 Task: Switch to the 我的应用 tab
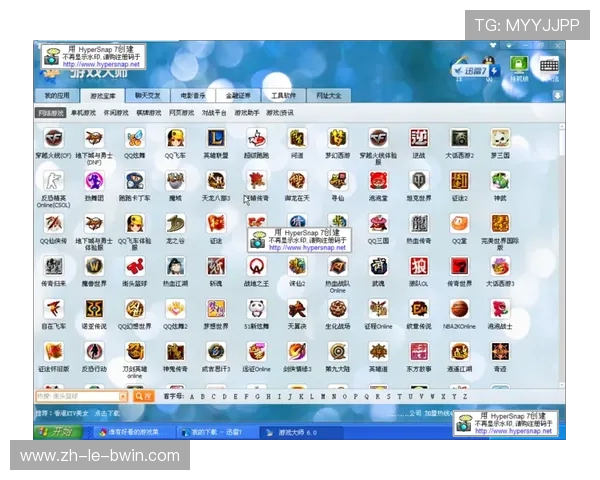pos(58,96)
